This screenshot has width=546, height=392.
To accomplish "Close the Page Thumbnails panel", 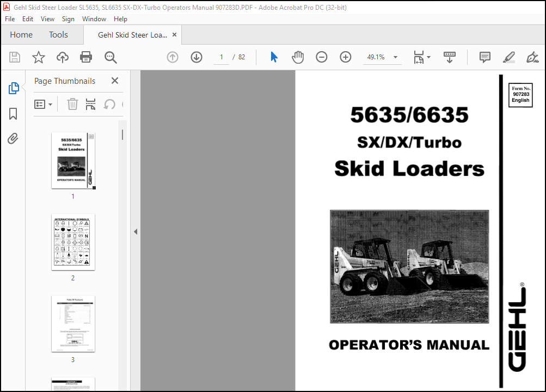I will 115,81.
